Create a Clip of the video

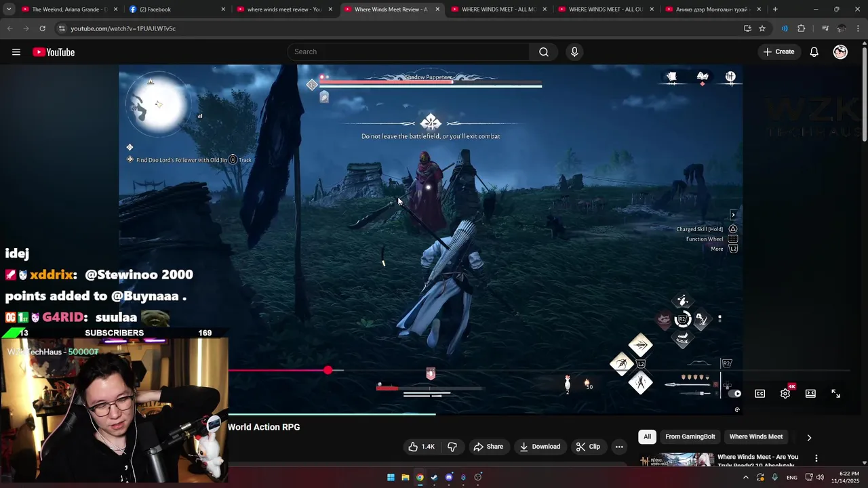(x=588, y=447)
